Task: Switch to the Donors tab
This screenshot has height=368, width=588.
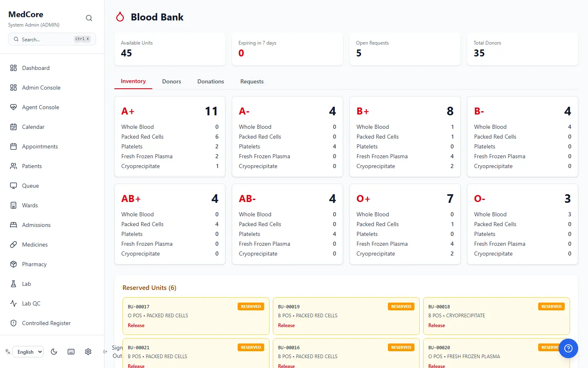Action: click(171, 81)
